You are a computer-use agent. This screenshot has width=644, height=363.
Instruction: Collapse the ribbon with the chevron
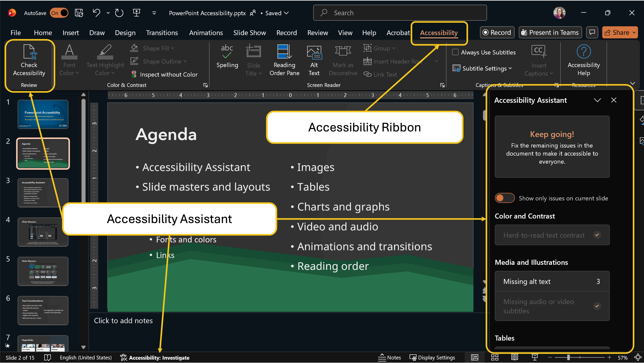point(633,83)
